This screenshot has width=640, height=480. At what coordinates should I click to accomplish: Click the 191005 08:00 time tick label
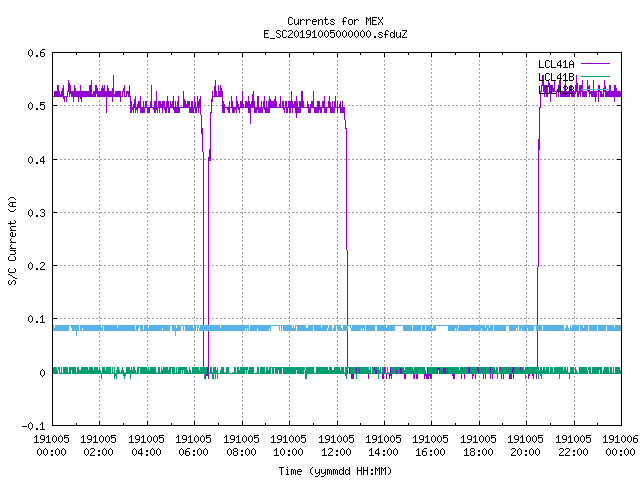click(x=241, y=446)
